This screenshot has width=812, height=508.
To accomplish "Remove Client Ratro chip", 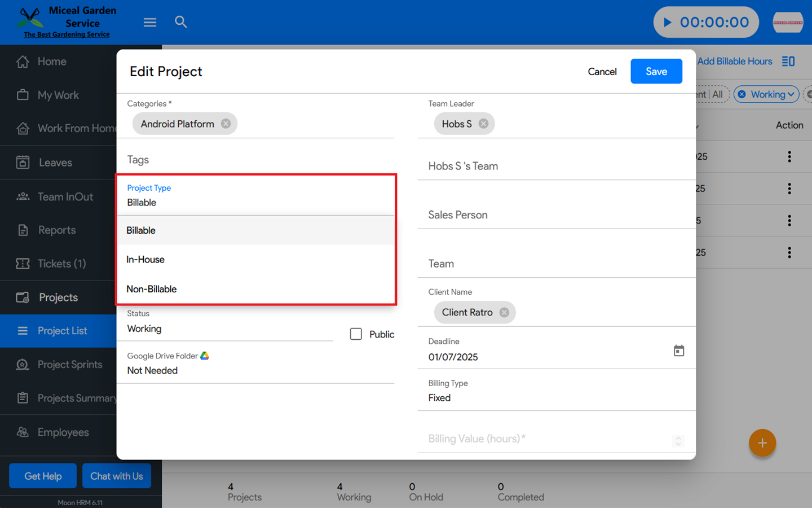I will (504, 312).
